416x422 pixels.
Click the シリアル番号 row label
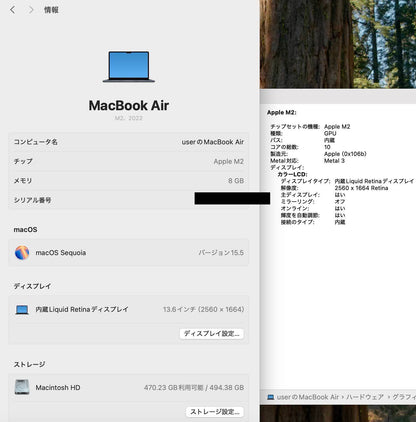32,200
